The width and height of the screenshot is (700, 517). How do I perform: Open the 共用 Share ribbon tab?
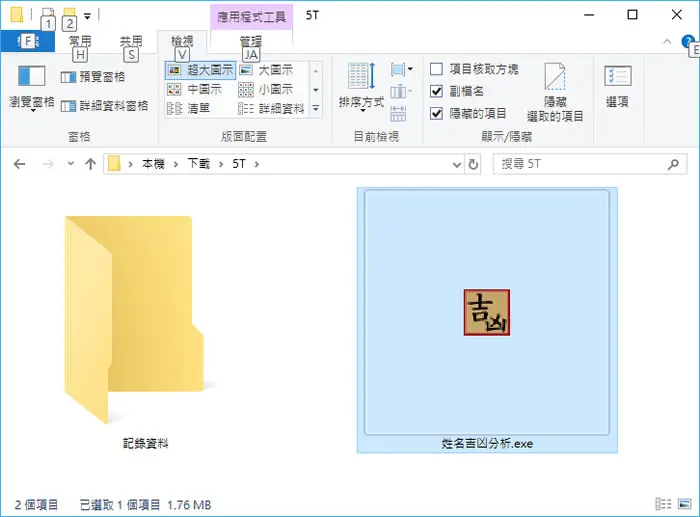click(131, 42)
